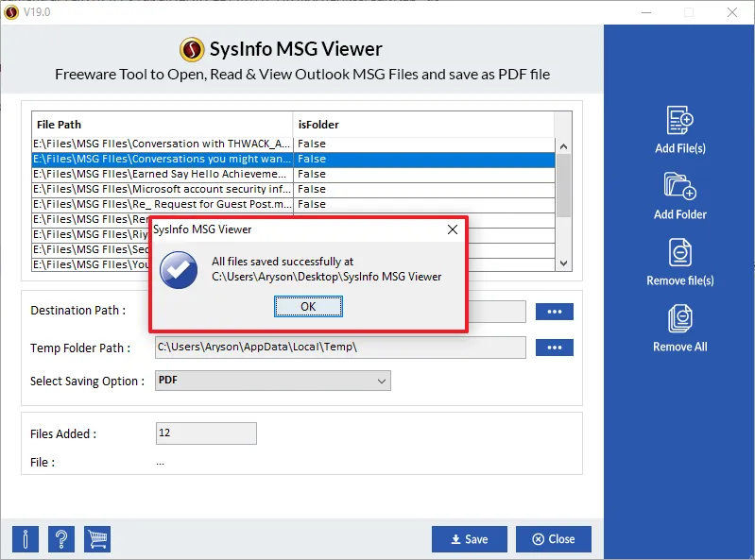The height and width of the screenshot is (560, 755).
Task: Click False in the Earned Say Hello row
Action: click(312, 174)
